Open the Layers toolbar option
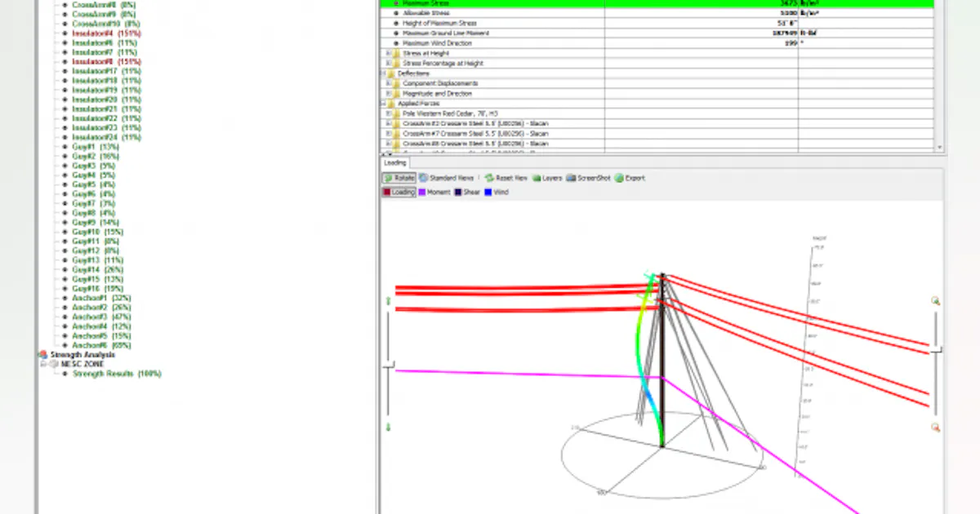The height and width of the screenshot is (514, 980). coord(547,178)
